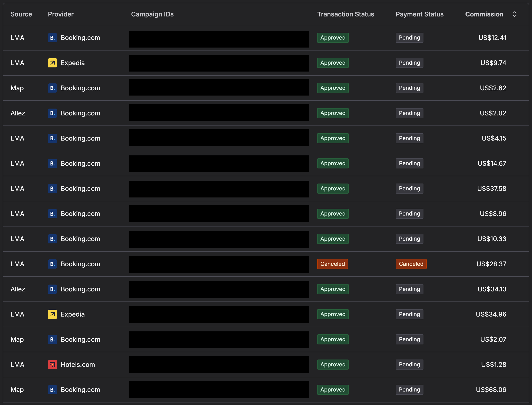The height and width of the screenshot is (405, 532).
Task: Click the Source column header
Action: pyautogui.click(x=21, y=14)
